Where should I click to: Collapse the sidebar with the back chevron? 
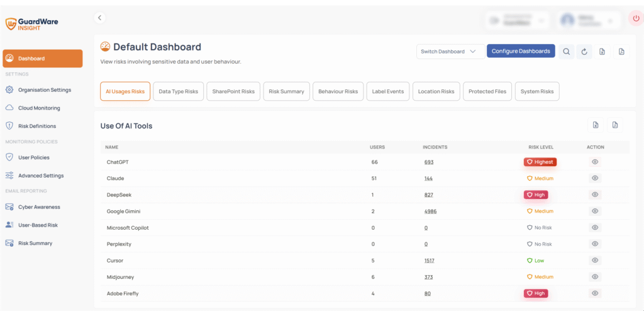pyautogui.click(x=100, y=18)
